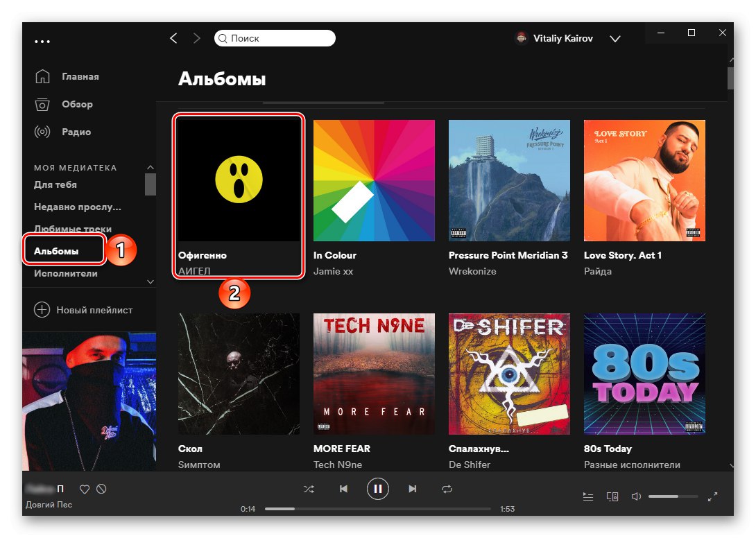Skip to the next track
Viewport: 756px width, 538px height.
[x=413, y=489]
